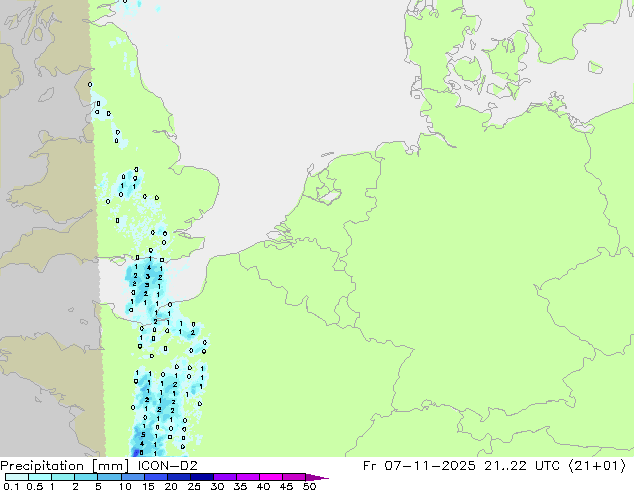This screenshot has width=634, height=490.
Task: Click the 40–45 mm pink legend swatch
Action: 271,477
